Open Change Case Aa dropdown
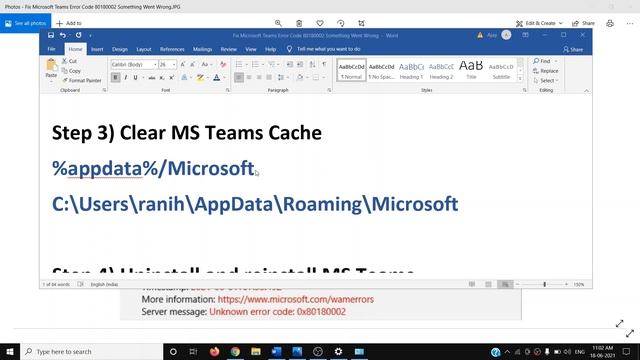The width and height of the screenshot is (640, 360). [x=207, y=64]
